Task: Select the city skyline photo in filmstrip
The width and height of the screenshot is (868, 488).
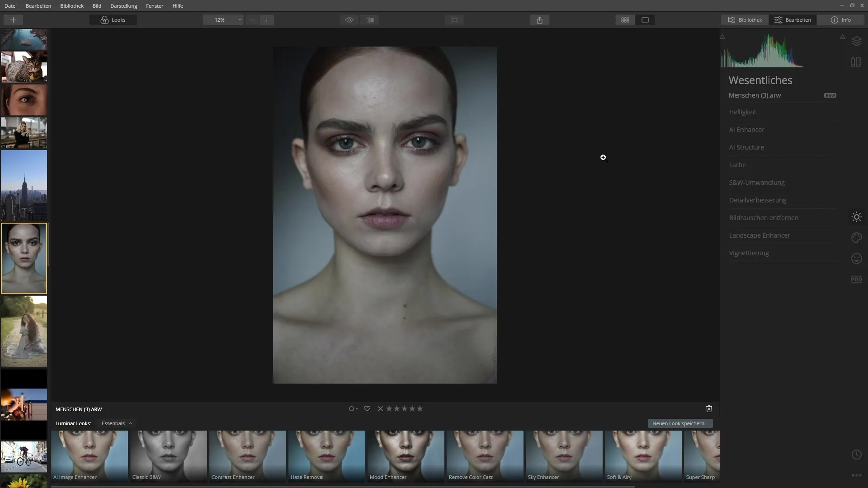Action: pos(24,186)
